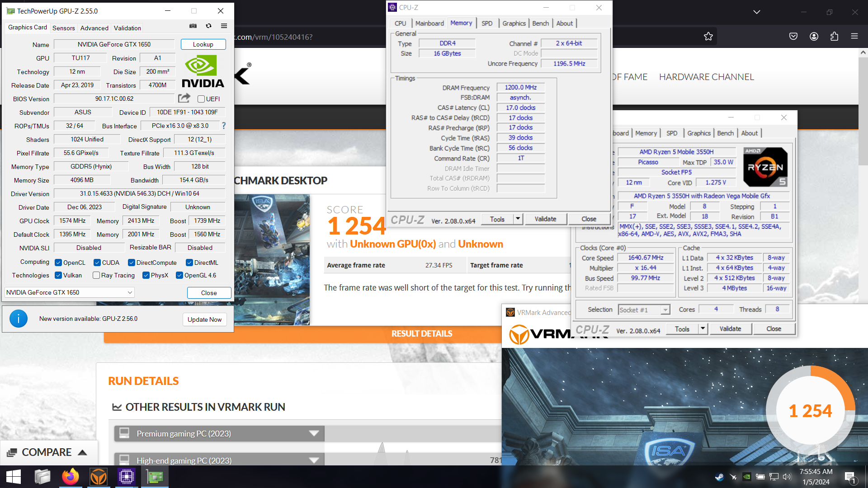Open the Firefox account icon
The height and width of the screenshot is (488, 868).
click(814, 37)
